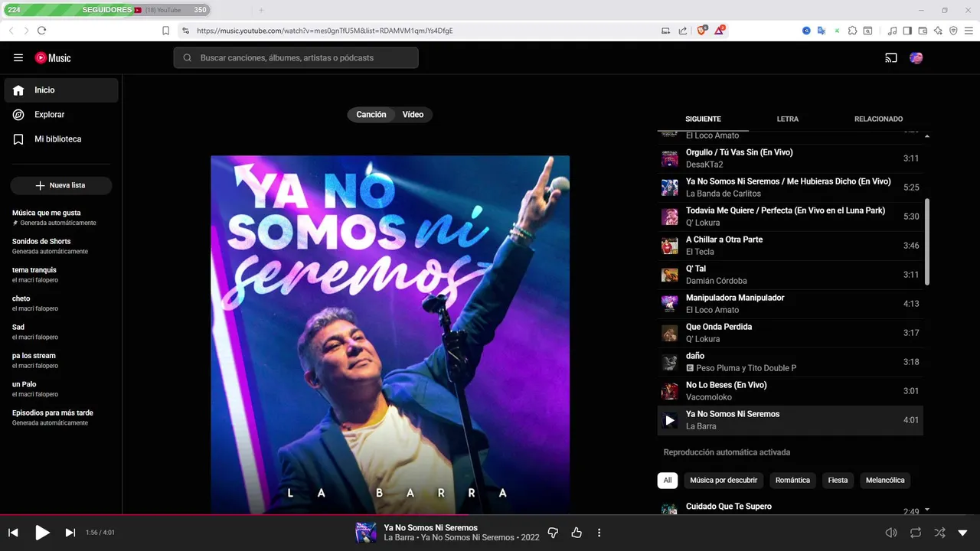The height and width of the screenshot is (551, 980).
Task: Click Que Onda Perdida thumbnail
Action: (x=670, y=333)
